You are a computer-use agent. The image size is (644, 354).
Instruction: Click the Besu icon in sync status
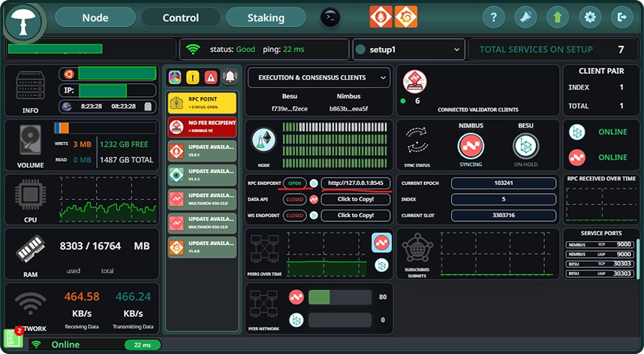[x=525, y=147]
